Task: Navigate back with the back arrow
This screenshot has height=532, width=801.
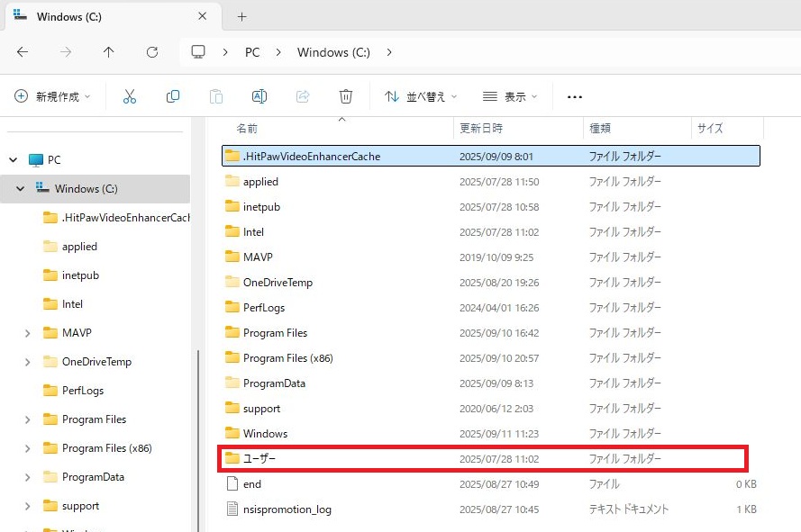Action: (x=23, y=52)
